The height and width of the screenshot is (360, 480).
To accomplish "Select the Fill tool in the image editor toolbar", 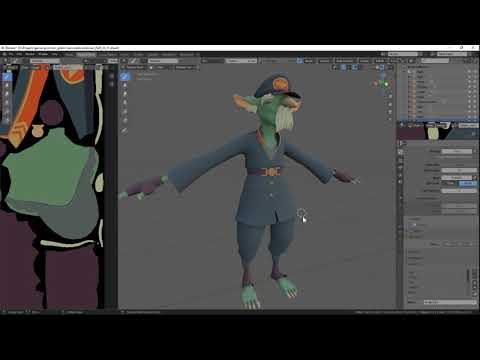I will click(x=7, y=111).
